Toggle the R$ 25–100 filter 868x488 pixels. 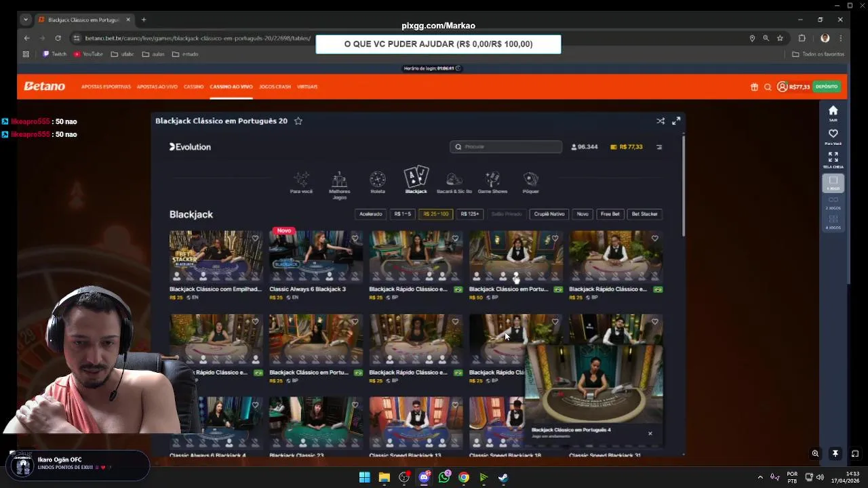pos(436,214)
